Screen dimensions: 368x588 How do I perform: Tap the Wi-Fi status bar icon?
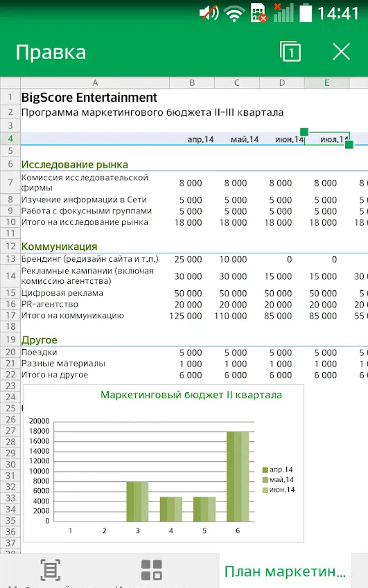(x=234, y=14)
